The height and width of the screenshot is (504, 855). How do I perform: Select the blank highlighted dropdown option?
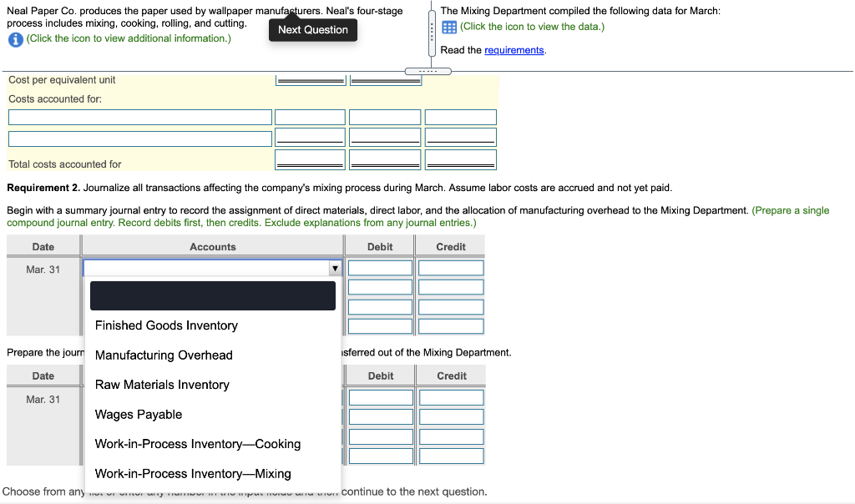[x=213, y=296]
